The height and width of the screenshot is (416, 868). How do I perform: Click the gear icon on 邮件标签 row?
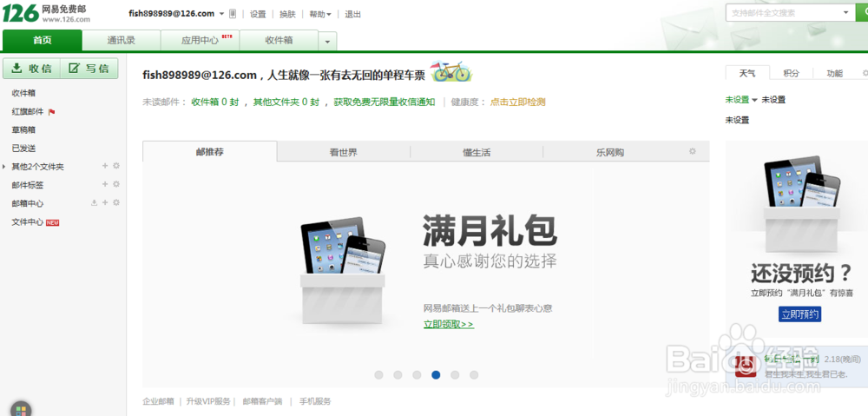point(116,184)
